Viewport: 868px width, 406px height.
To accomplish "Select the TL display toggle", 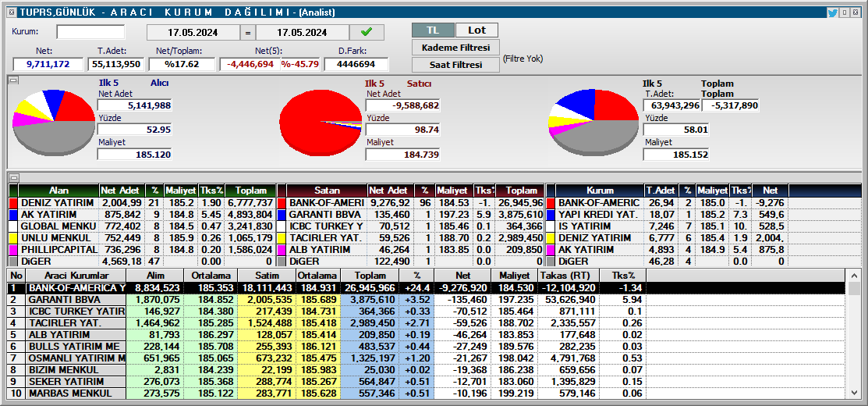I will (x=433, y=30).
